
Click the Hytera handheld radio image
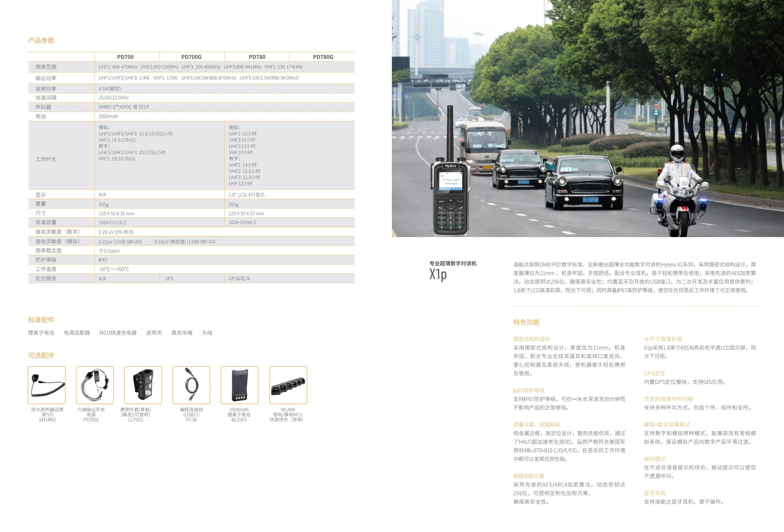[450, 189]
